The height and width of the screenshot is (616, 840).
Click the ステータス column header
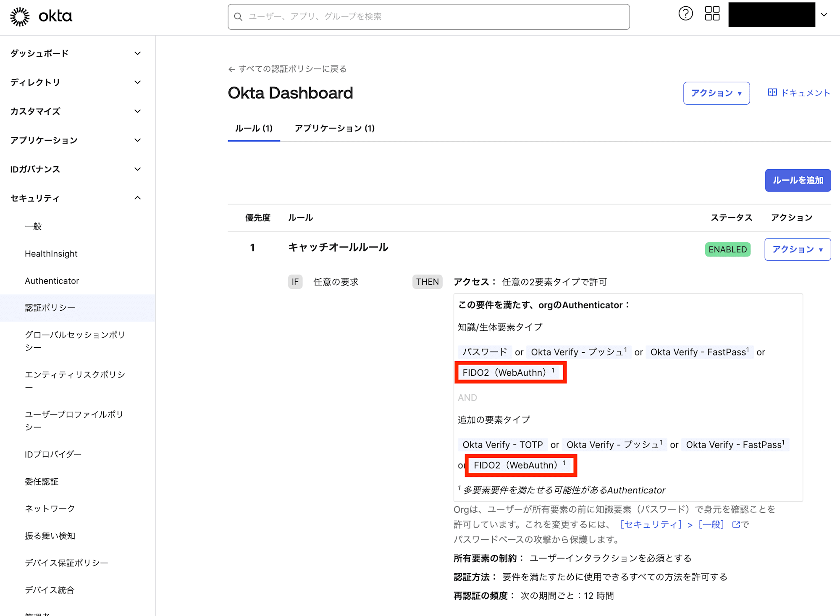(x=731, y=218)
